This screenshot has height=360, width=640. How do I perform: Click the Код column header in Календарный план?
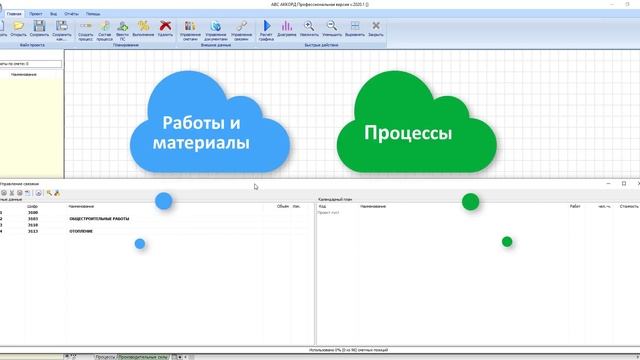tap(322, 207)
